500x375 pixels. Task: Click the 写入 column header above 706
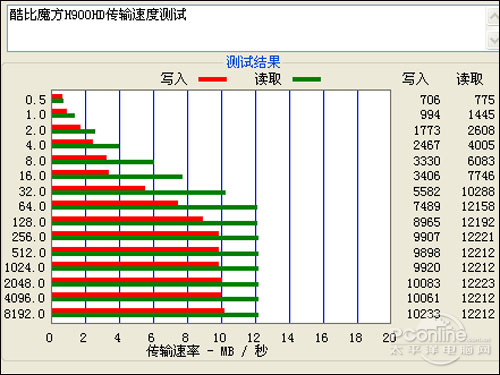pyautogui.click(x=415, y=79)
